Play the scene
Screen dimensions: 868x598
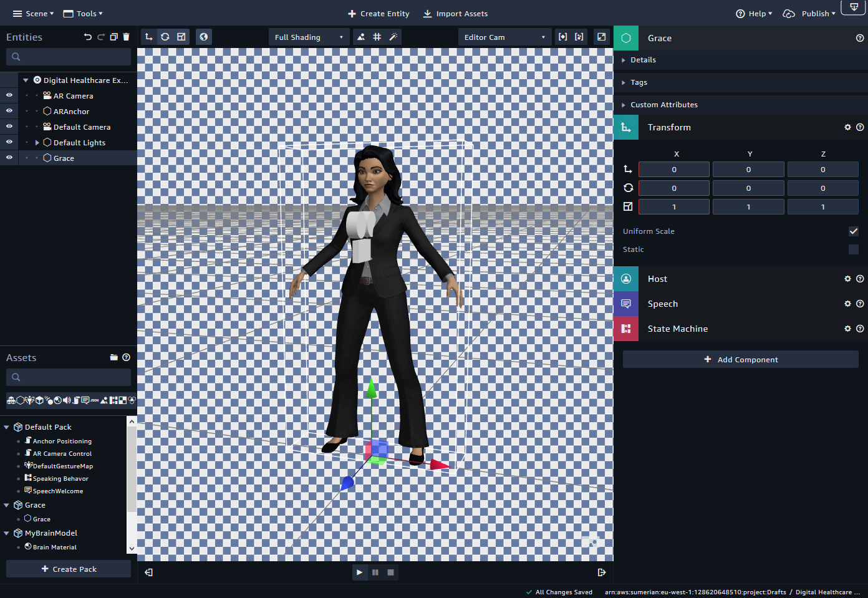tap(360, 572)
